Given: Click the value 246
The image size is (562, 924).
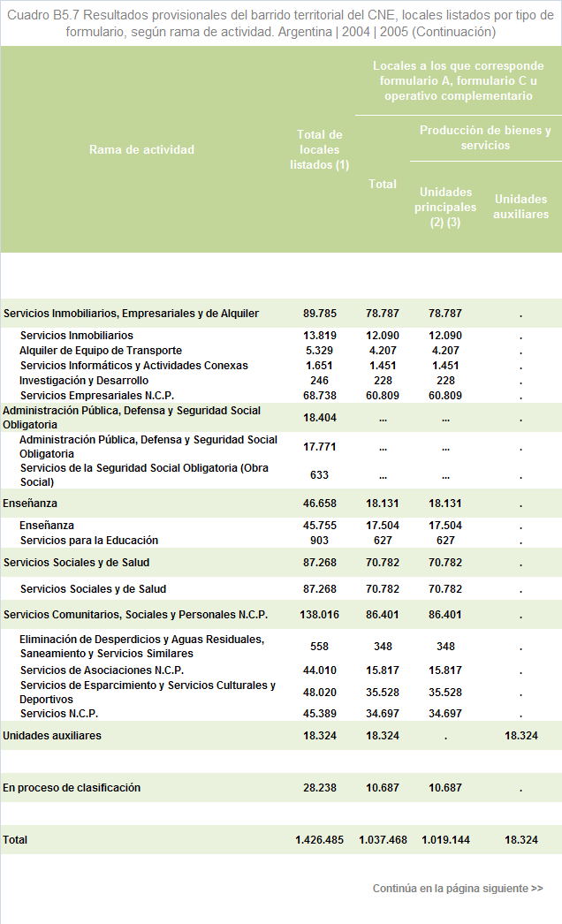Looking at the screenshot, I should (320, 381).
